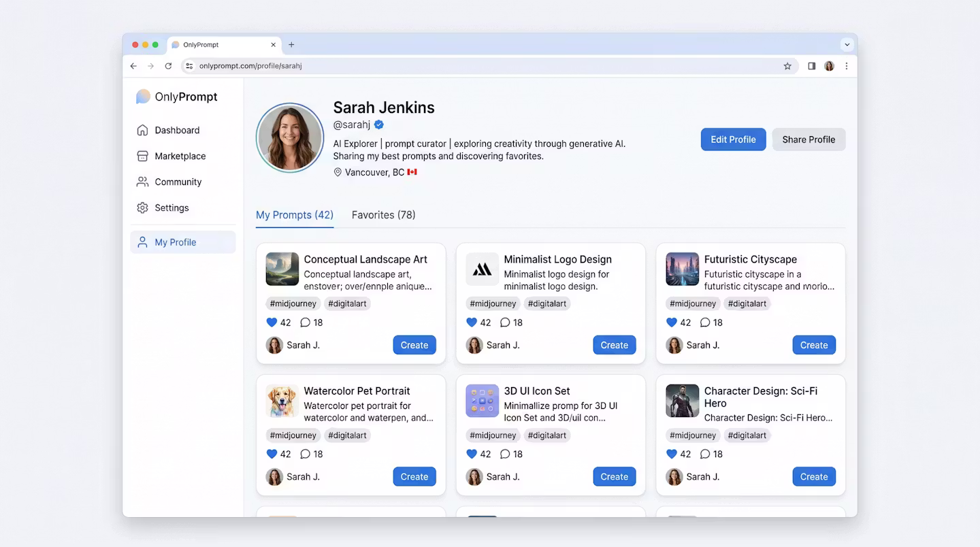Toggle the browser side panel icon
The width and height of the screenshot is (980, 547).
(811, 66)
